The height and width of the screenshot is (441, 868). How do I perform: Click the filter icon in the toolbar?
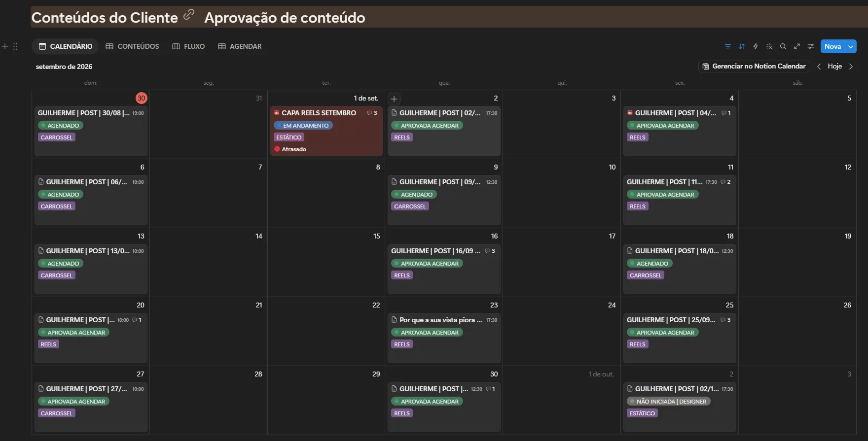pos(728,46)
